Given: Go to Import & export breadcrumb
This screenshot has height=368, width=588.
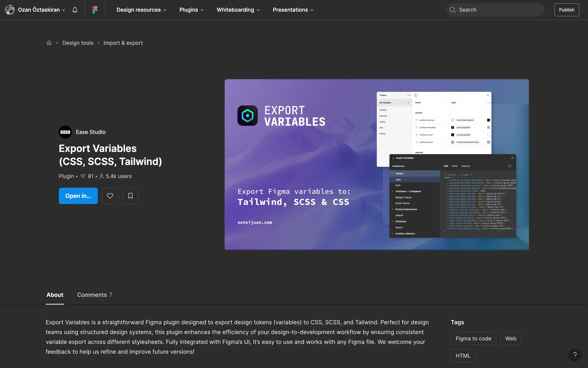Looking at the screenshot, I should click(x=123, y=43).
